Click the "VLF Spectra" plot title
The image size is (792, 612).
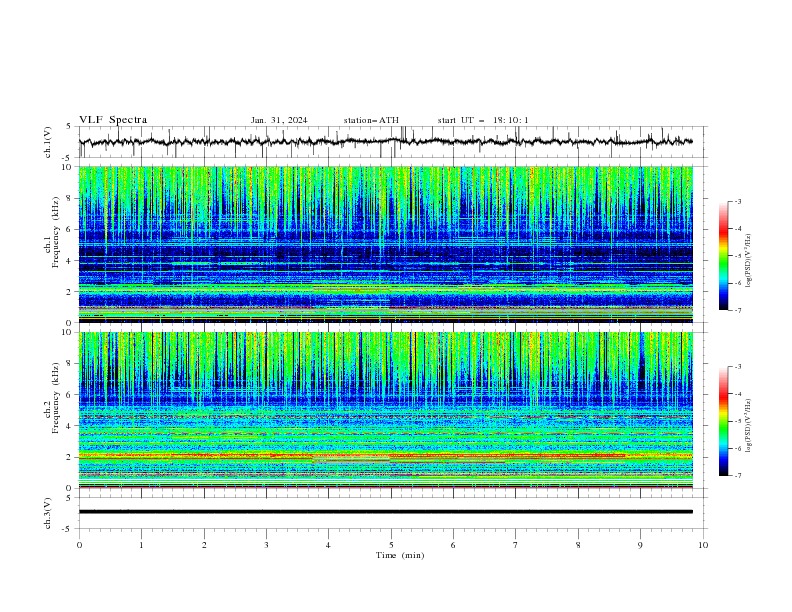(113, 120)
